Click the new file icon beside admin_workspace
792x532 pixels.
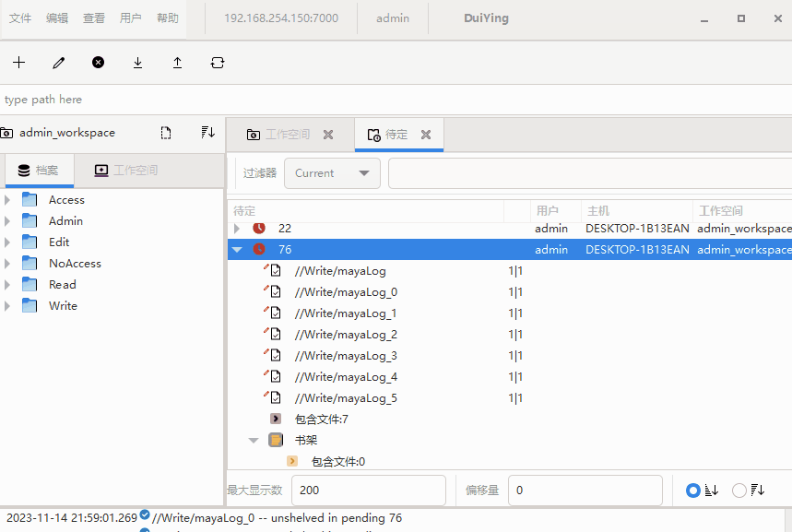tap(166, 133)
